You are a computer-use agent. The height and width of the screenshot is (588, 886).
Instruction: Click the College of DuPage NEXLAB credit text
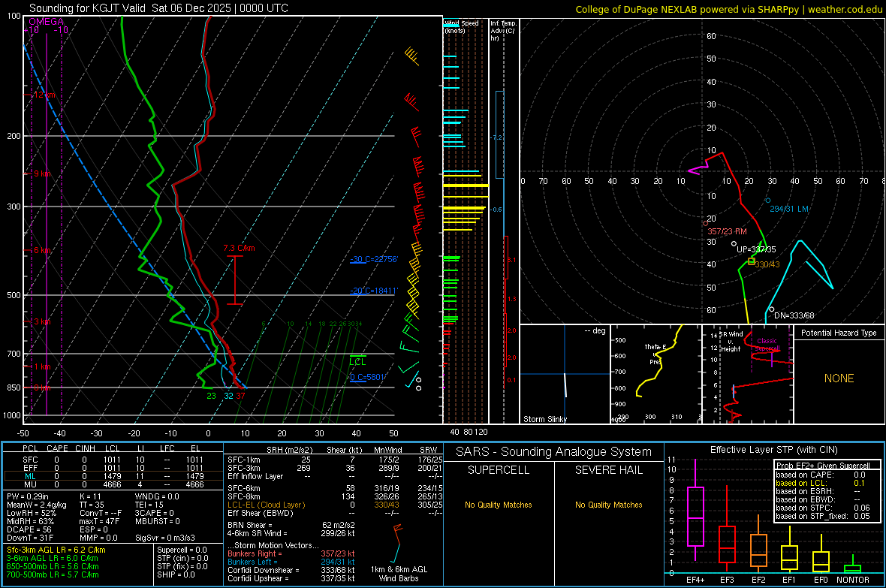point(728,9)
